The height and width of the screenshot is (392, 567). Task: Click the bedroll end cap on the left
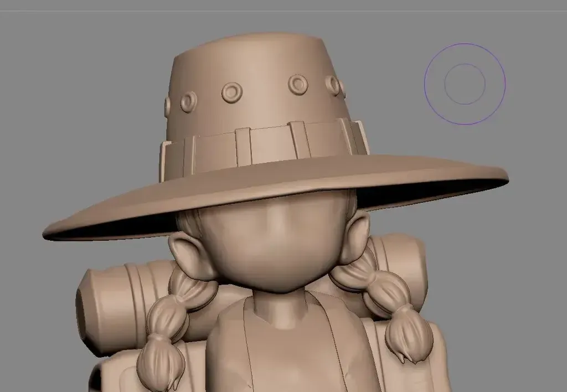coord(89,307)
